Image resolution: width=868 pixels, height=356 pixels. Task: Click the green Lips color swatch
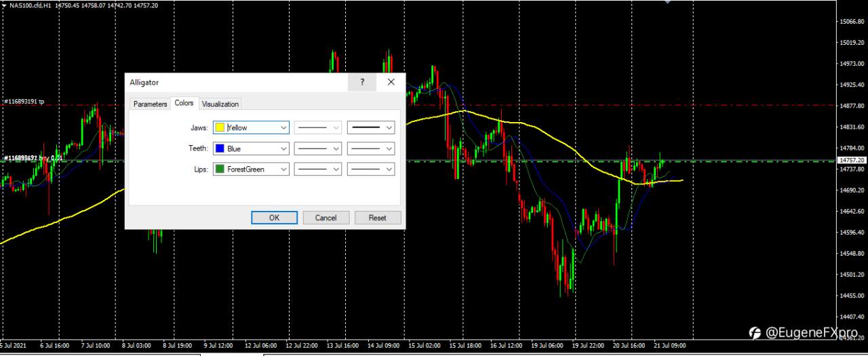tap(220, 169)
